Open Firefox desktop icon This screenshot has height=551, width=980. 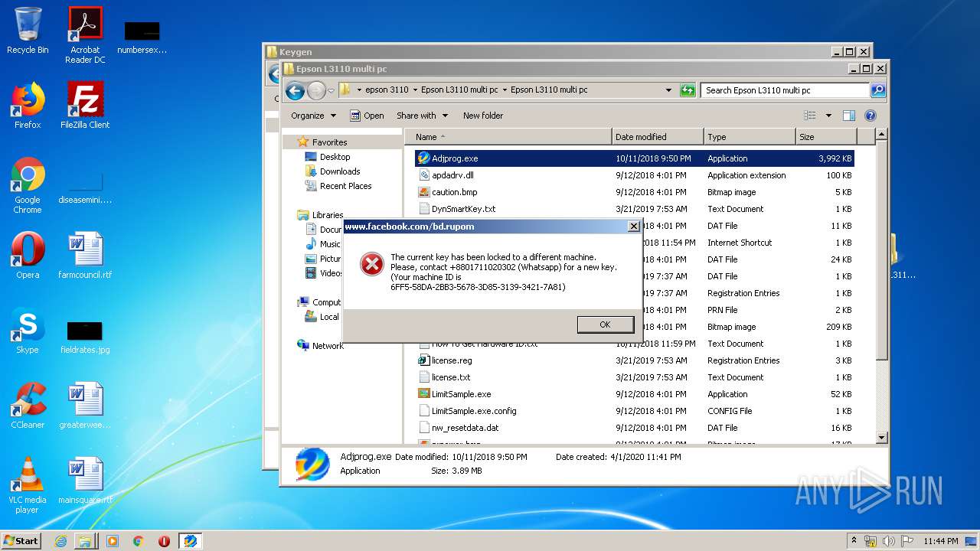click(28, 106)
